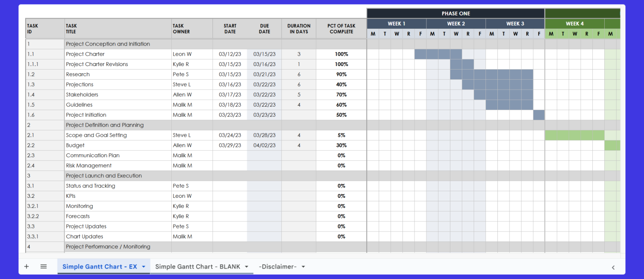
Task: Select the 30% complete cell for Budget
Action: [341, 145]
